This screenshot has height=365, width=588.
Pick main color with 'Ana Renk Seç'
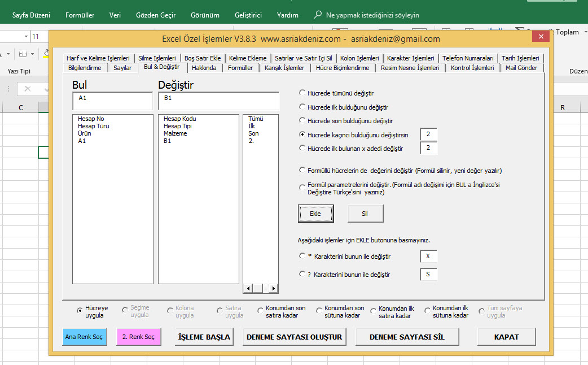pos(85,337)
